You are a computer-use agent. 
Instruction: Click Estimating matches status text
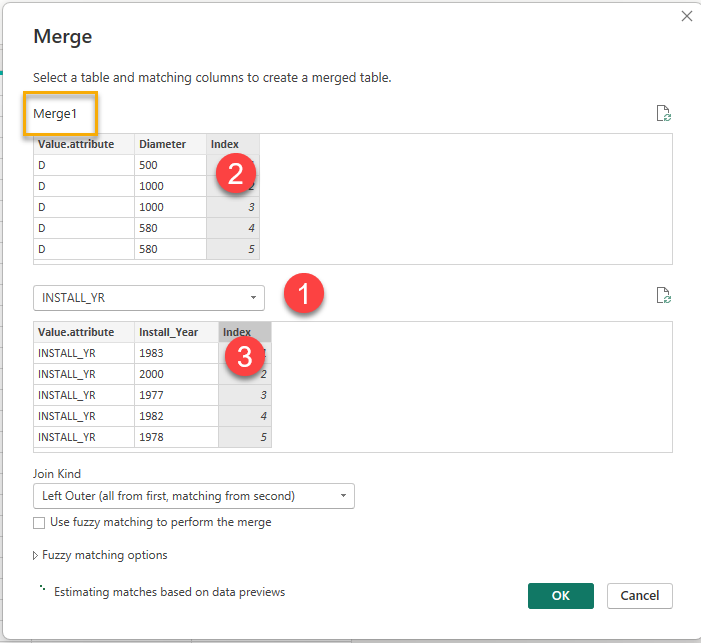[169, 592]
